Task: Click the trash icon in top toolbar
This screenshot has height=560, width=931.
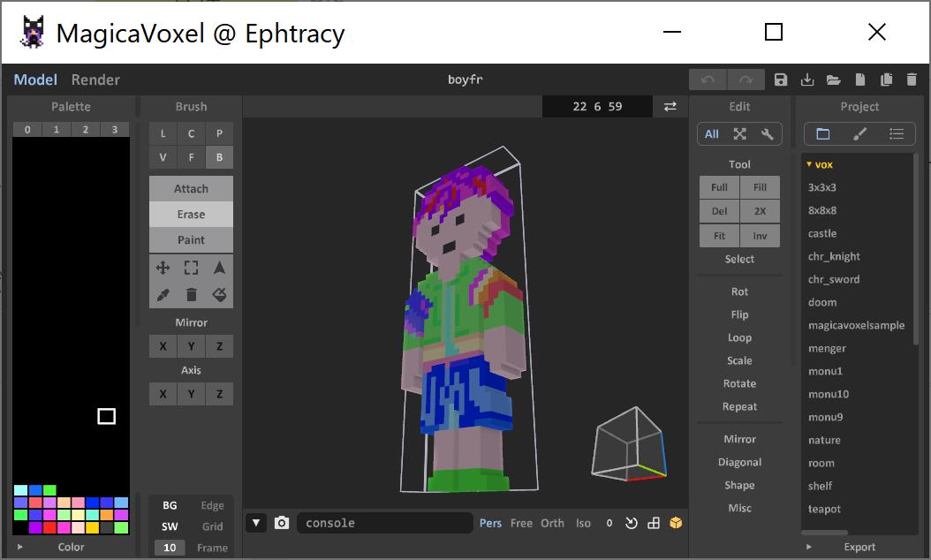Action: tap(912, 80)
